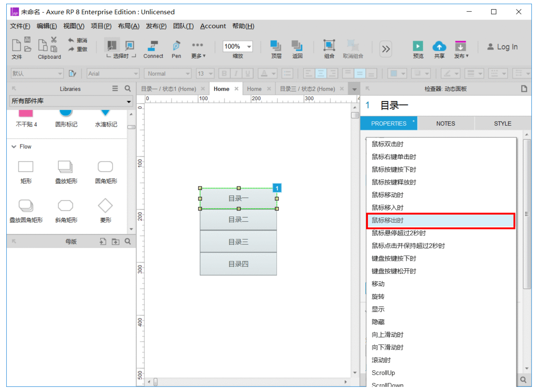
Task: Open the 所有部件库 library dropdown
Action: pyautogui.click(x=71, y=101)
